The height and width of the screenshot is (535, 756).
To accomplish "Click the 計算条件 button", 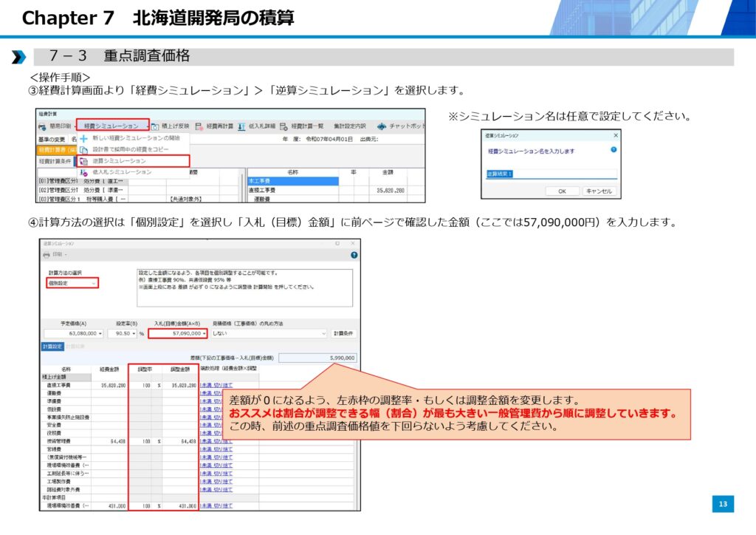I will (343, 333).
